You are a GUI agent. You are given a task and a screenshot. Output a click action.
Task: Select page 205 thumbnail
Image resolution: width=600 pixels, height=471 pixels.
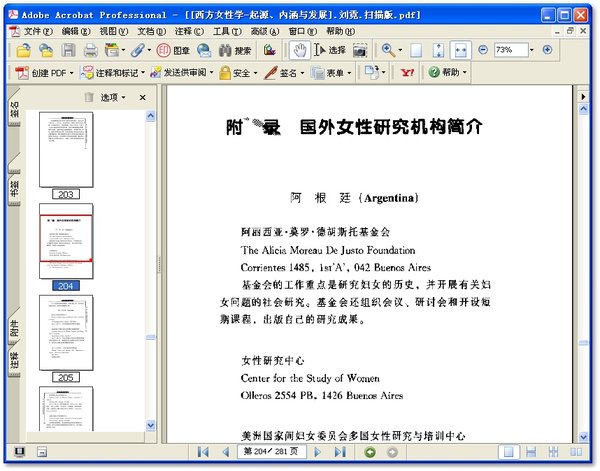pyautogui.click(x=66, y=332)
